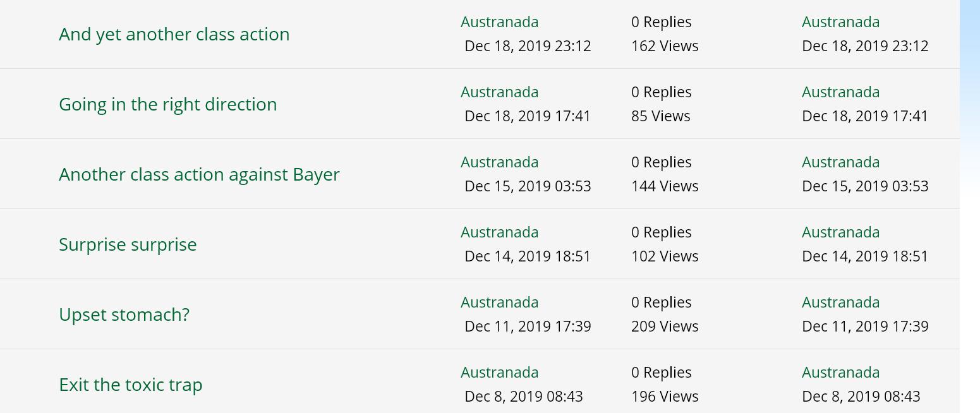This screenshot has width=980, height=413.
Task: Click last poster Austranada on 'Surprise surprise'
Action: (840, 232)
